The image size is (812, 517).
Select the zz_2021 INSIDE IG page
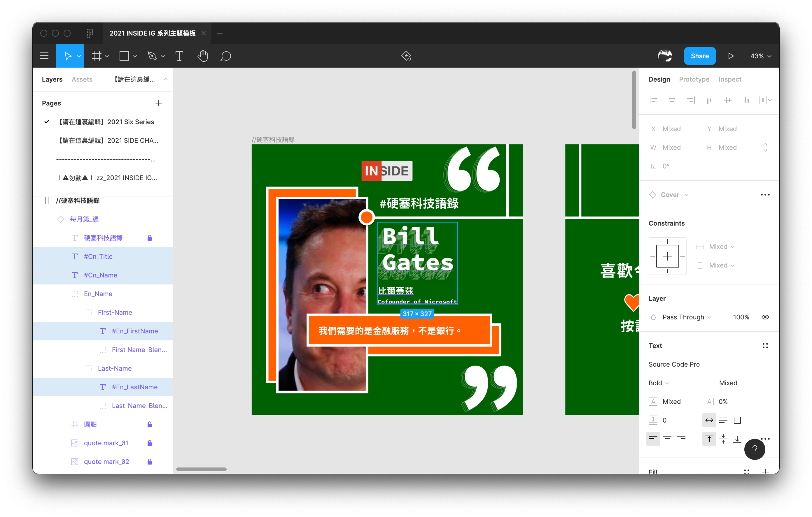[x=102, y=177]
